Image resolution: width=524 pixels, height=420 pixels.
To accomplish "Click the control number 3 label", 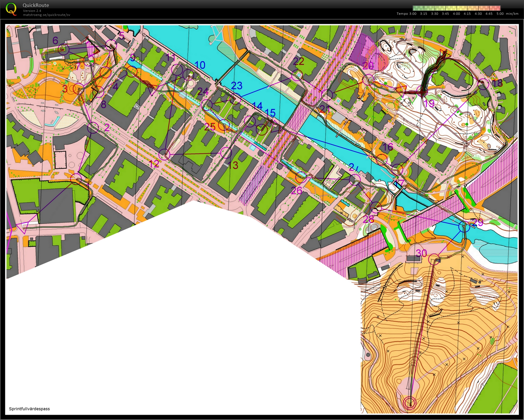I will click(x=65, y=89).
